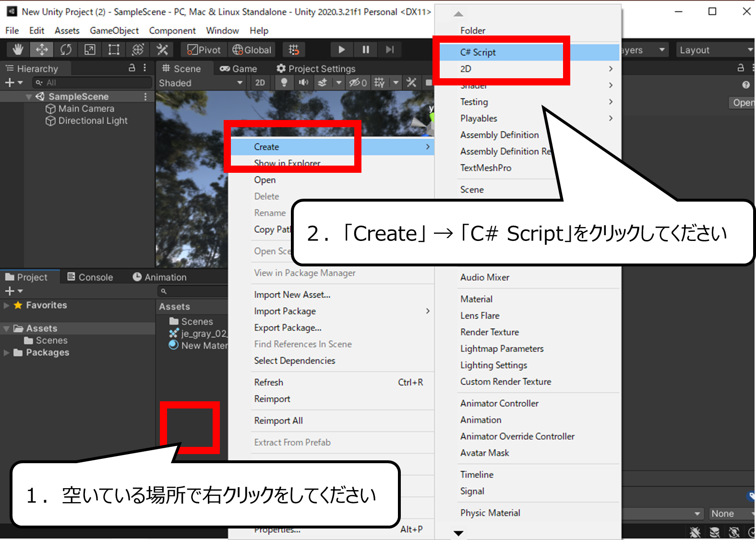Collapse the SampleScene hierarchy
The image size is (756, 540).
click(x=29, y=97)
